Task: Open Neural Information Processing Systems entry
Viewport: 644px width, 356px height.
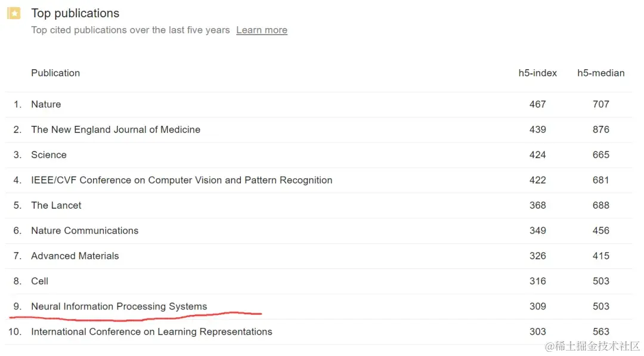Action: (119, 307)
